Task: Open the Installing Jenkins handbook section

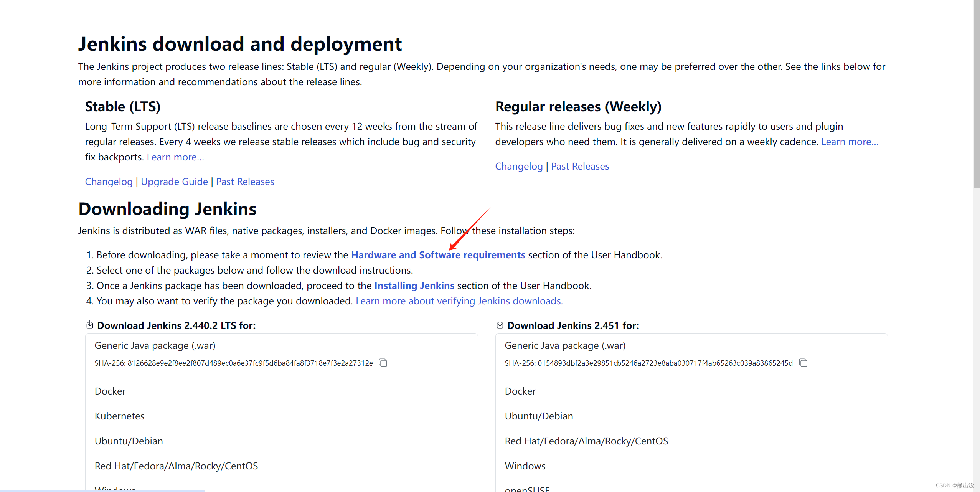Action: click(414, 285)
